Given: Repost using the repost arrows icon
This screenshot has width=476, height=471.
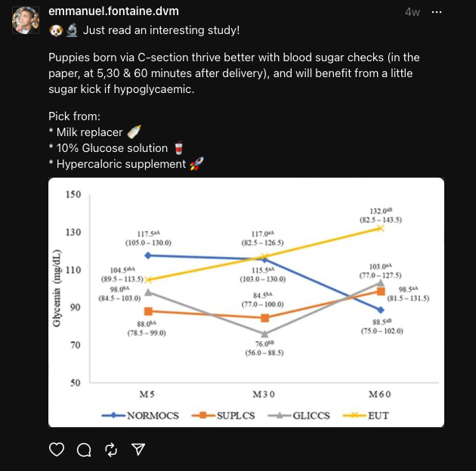Looking at the screenshot, I should point(111,450).
